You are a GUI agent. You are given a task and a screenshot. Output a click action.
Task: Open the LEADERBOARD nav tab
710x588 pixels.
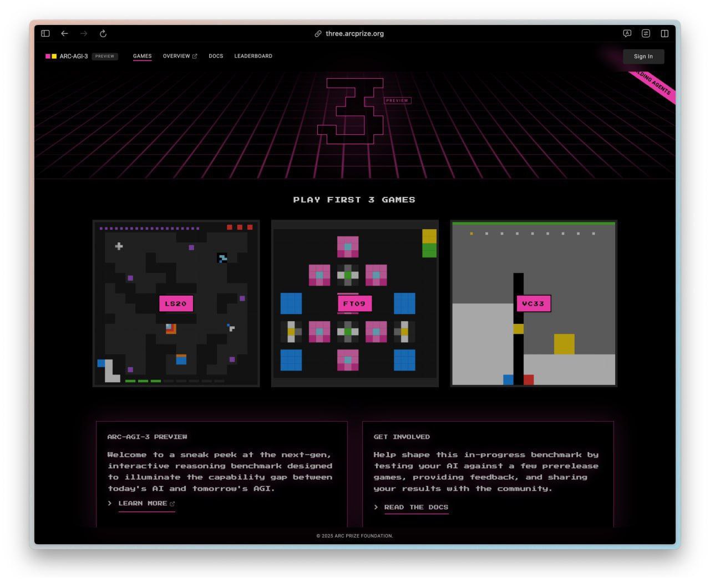point(253,56)
